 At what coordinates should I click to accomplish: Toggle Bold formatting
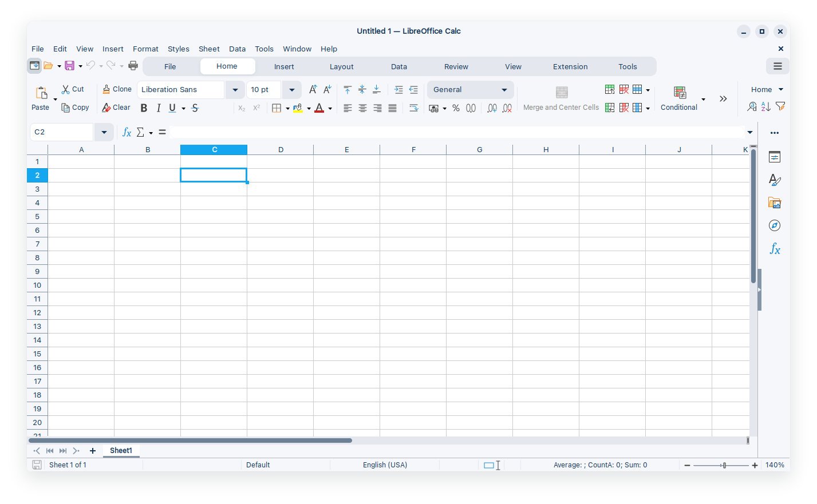coord(144,108)
